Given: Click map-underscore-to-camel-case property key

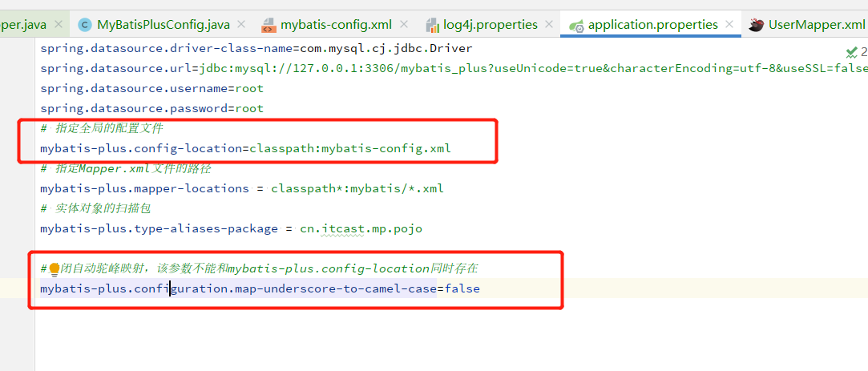Looking at the screenshot, I should [x=238, y=288].
